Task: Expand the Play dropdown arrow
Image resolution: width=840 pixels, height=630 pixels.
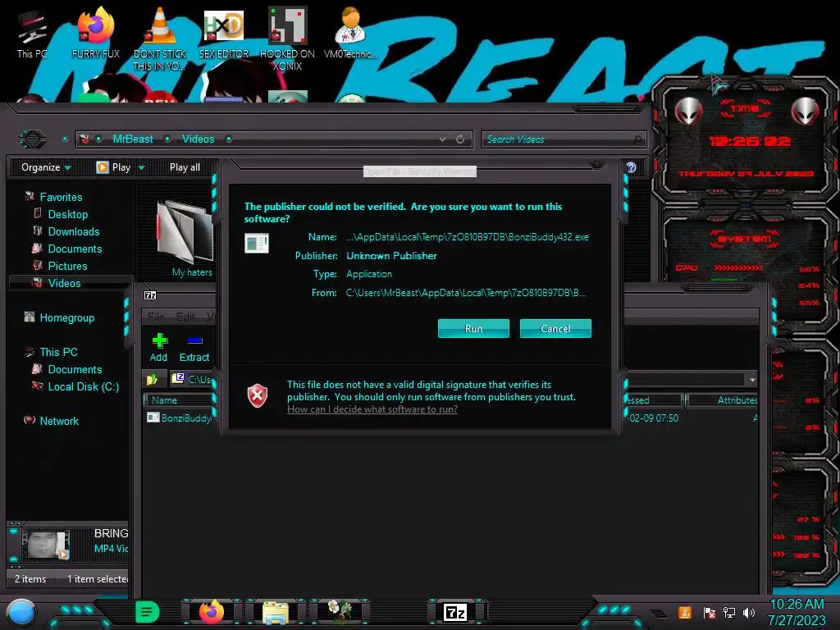Action: click(141, 167)
